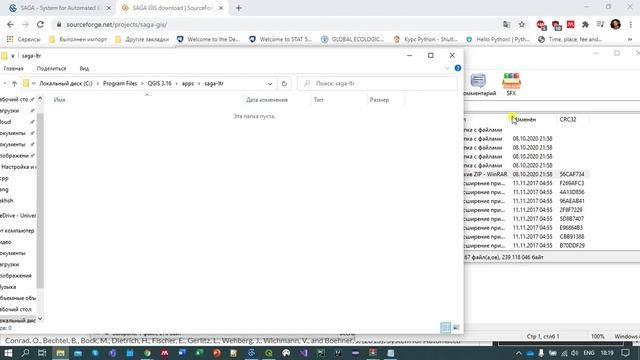Screen dimensions: 640x360
Task: Go up one folder level in Explorer
Action: click(x=14, y=84)
